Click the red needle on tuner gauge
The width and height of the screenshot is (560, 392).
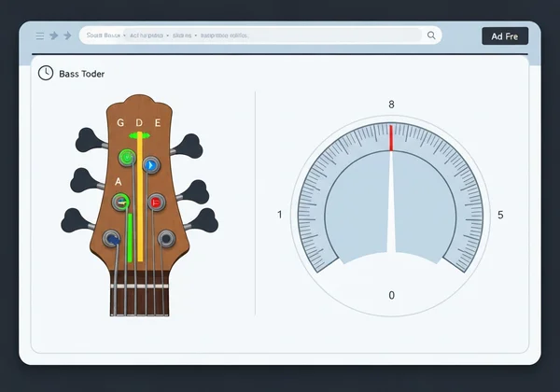click(x=391, y=138)
